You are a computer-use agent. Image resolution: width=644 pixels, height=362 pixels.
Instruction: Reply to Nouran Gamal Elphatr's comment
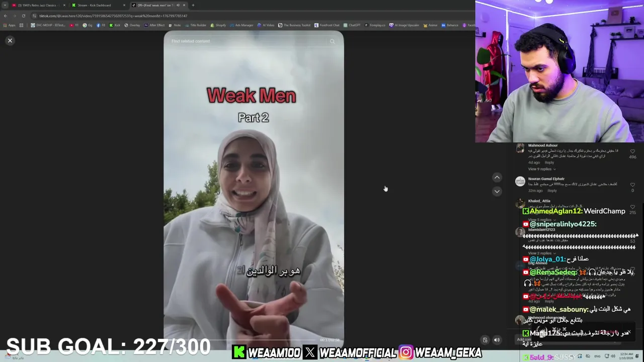[x=552, y=191]
